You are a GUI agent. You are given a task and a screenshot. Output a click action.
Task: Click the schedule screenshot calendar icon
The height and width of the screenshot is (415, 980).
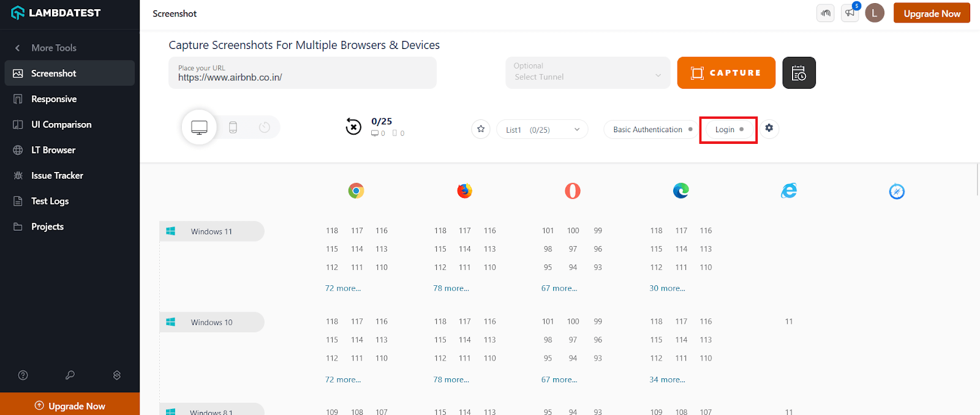799,73
